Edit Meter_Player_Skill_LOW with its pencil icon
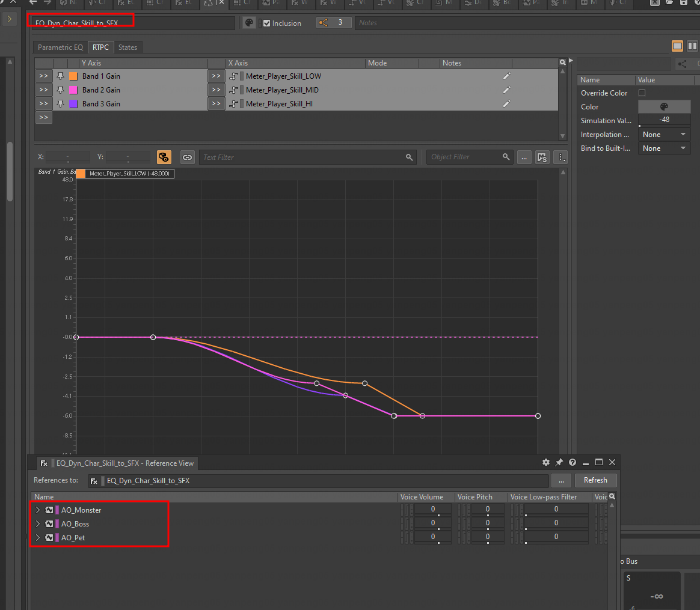The height and width of the screenshot is (610, 700). pos(506,76)
